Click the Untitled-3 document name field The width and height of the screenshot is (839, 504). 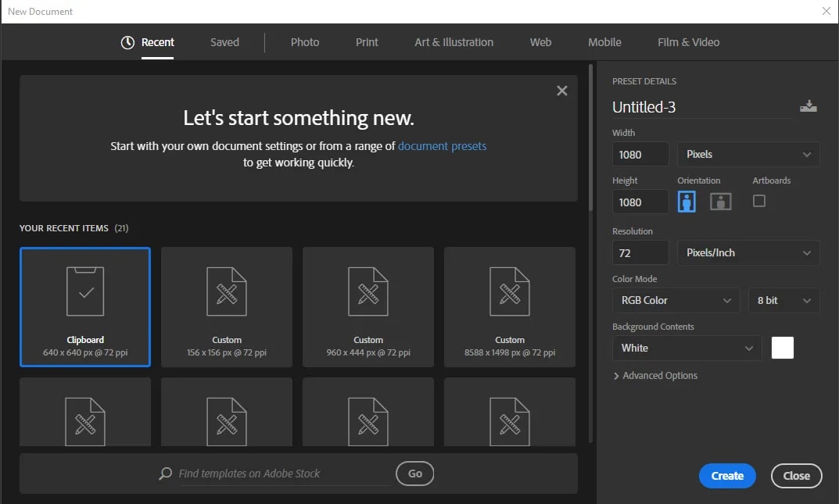pyautogui.click(x=701, y=107)
